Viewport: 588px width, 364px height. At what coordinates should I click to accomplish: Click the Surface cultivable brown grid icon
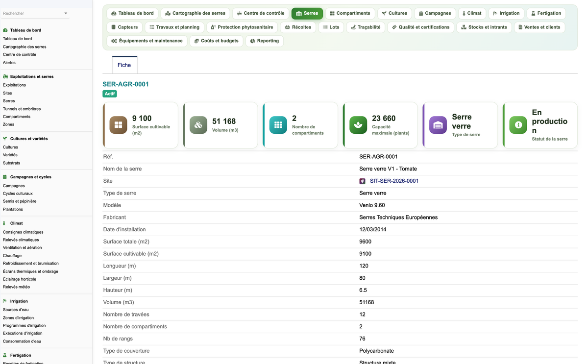pyautogui.click(x=118, y=125)
